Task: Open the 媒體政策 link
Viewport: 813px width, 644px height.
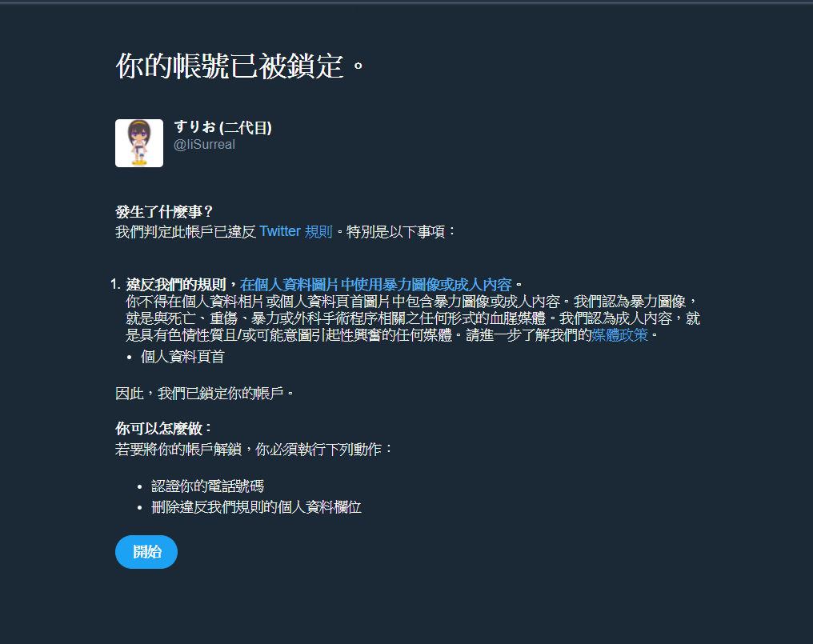Action: (619, 335)
